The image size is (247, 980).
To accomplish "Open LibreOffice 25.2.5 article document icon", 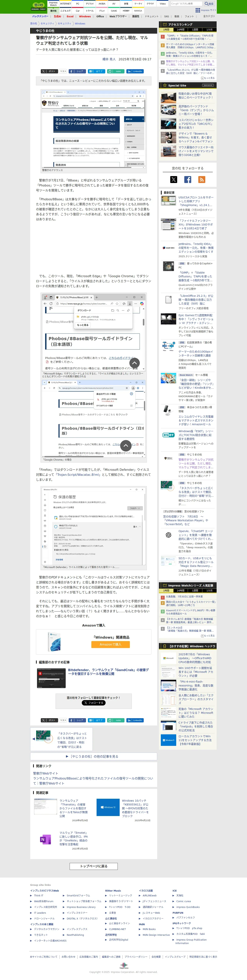I will [168, 299].
